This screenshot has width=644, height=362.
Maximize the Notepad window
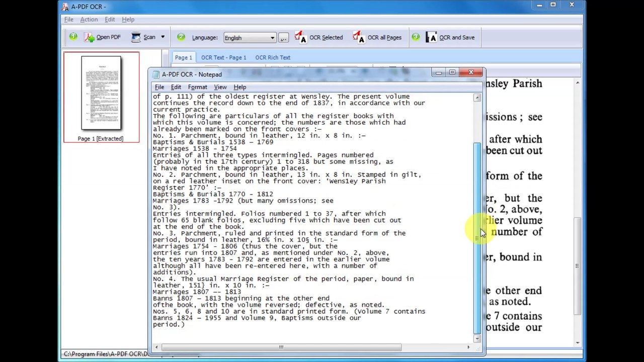(x=452, y=73)
